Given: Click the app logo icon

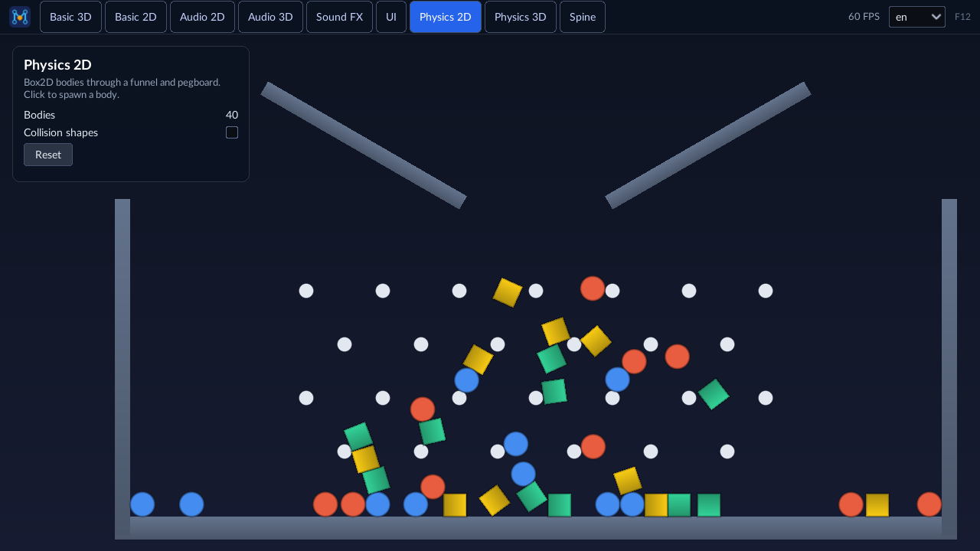Looking at the screenshot, I should pyautogui.click(x=20, y=17).
